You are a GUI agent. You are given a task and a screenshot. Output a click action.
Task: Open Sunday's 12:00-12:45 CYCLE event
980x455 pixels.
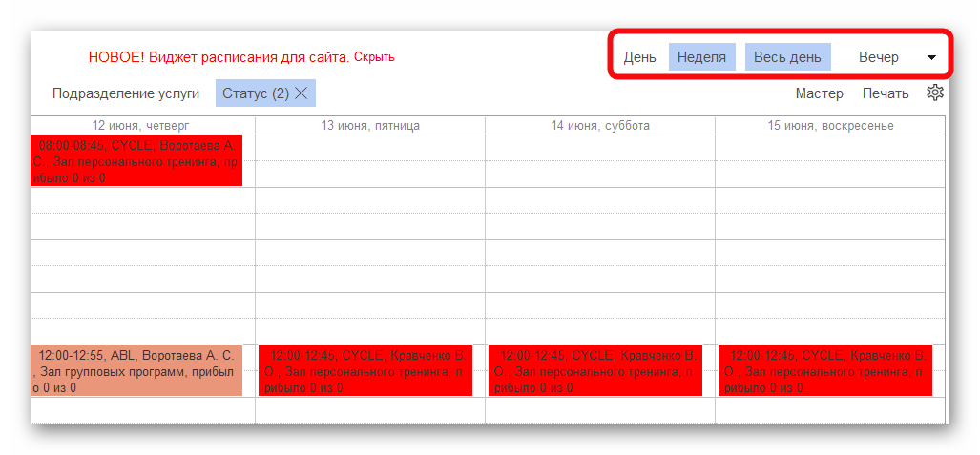tap(824, 370)
